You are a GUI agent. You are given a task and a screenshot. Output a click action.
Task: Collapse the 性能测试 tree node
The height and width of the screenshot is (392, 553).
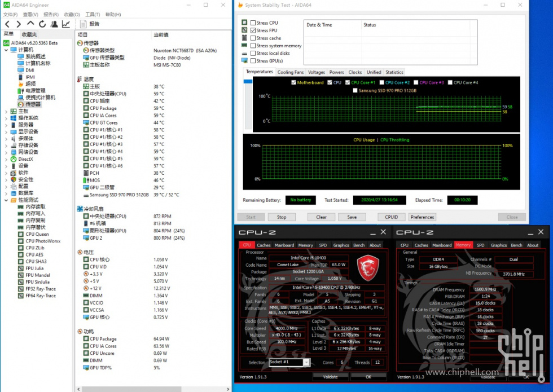click(x=6, y=200)
